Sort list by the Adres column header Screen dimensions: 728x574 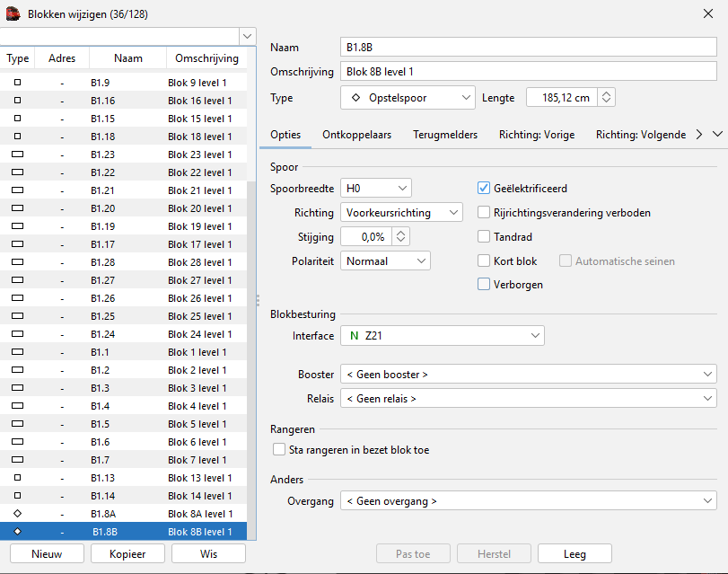62,58
